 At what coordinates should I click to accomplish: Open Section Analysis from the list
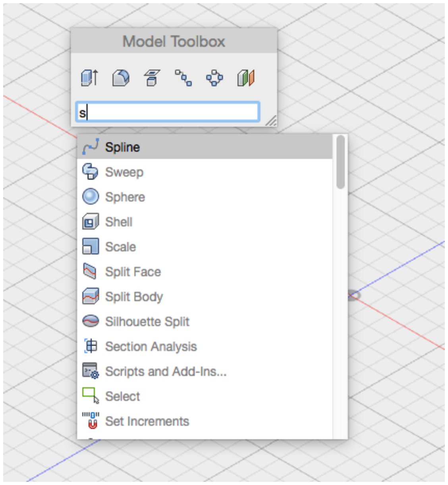coord(205,346)
